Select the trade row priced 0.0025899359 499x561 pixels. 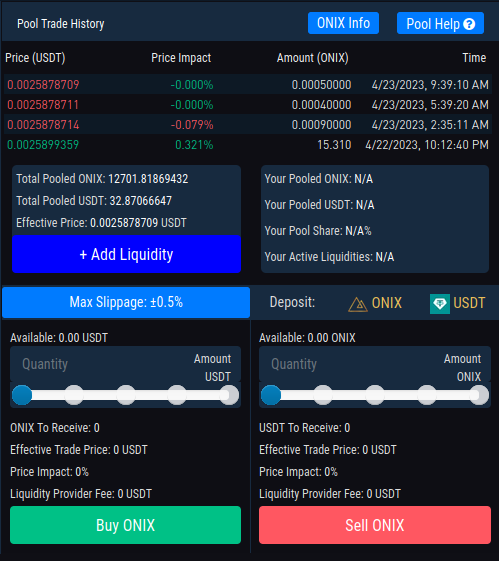248,145
